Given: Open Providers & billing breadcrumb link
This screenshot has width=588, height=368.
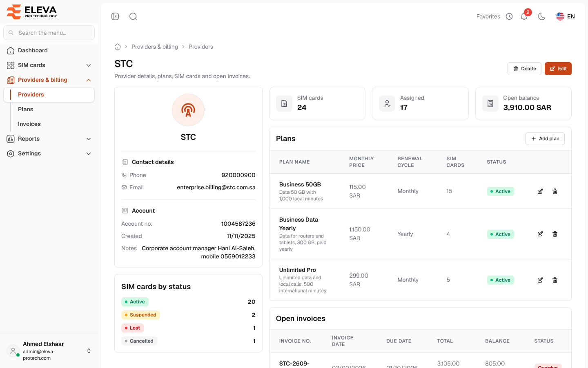Looking at the screenshot, I should (x=155, y=47).
